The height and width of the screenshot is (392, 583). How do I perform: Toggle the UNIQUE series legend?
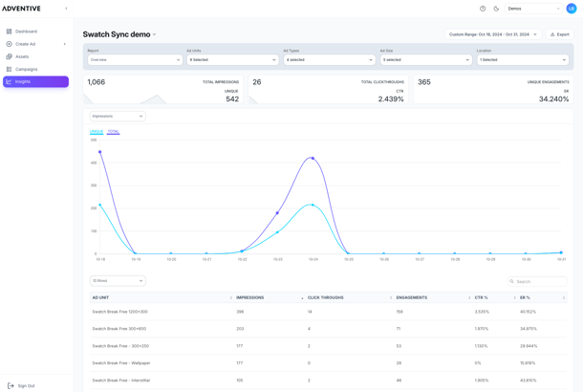[97, 132]
